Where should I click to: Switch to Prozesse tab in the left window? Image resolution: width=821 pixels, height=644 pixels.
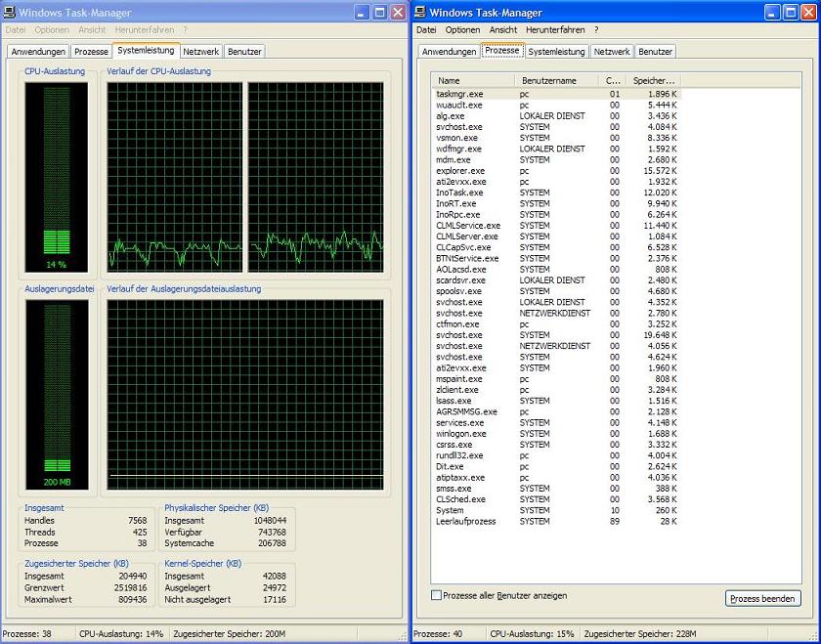click(91, 52)
